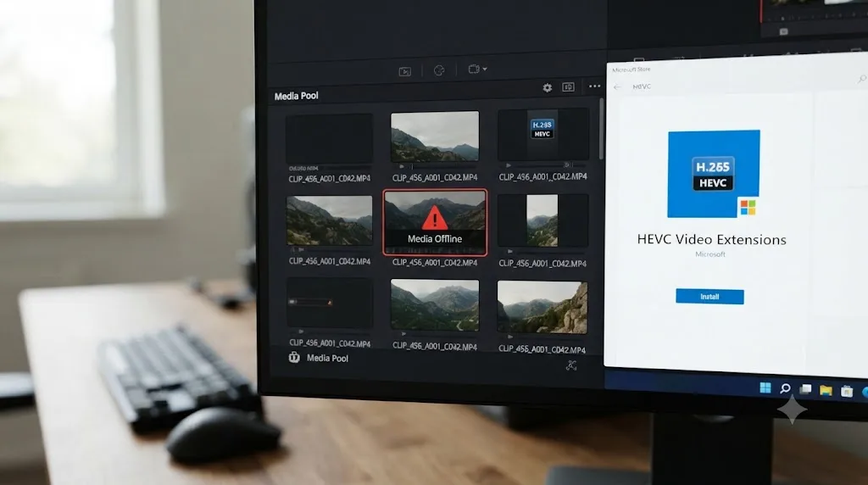
Task: Click the play-frame icon in the viewer toolbar
Action: click(x=404, y=71)
